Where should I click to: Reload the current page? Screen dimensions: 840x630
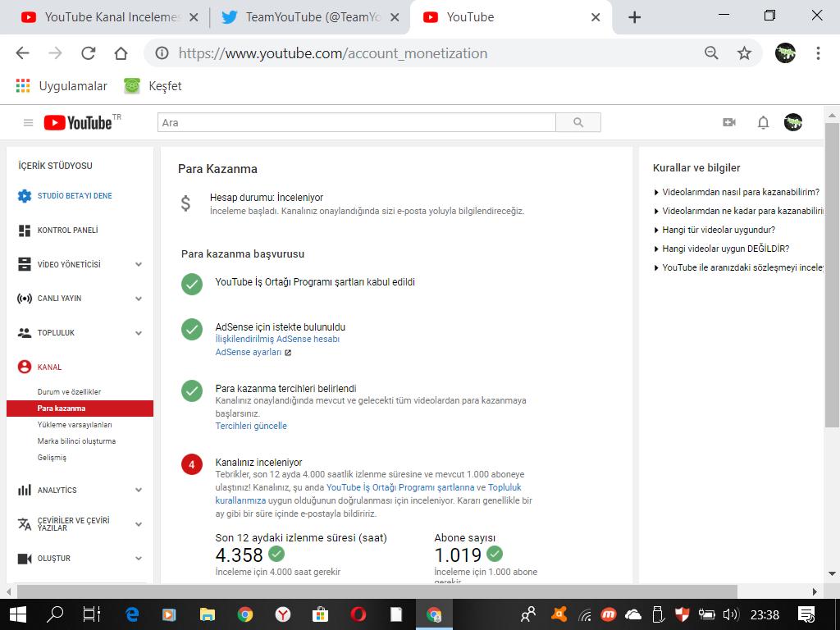88,53
